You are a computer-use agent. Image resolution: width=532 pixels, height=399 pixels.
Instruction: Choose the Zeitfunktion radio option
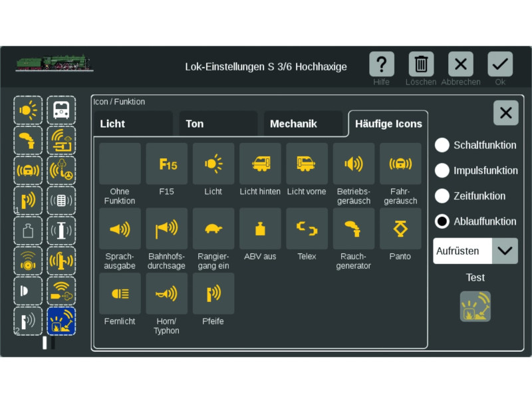pos(442,196)
